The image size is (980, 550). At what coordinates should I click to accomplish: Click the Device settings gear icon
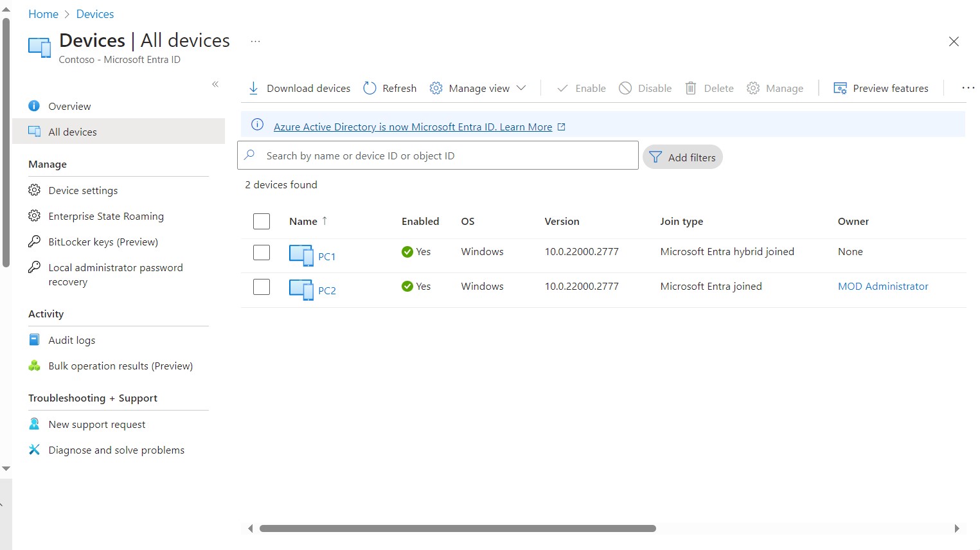[x=34, y=190]
